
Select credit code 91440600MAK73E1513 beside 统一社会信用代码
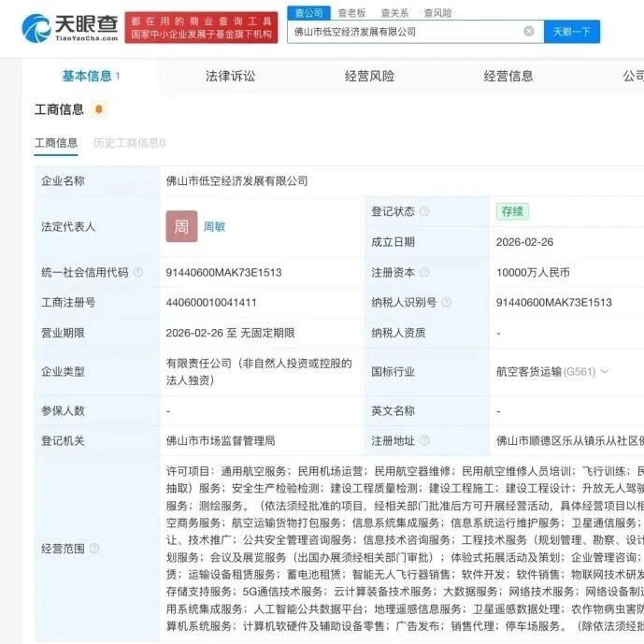point(223,272)
